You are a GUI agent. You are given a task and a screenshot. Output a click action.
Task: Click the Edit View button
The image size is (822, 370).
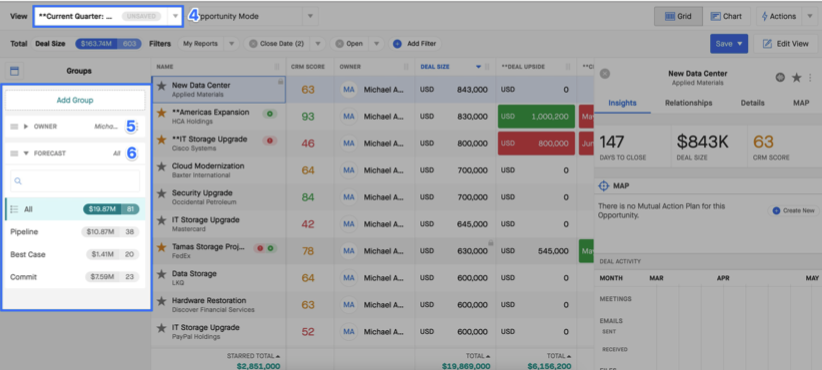tap(785, 44)
